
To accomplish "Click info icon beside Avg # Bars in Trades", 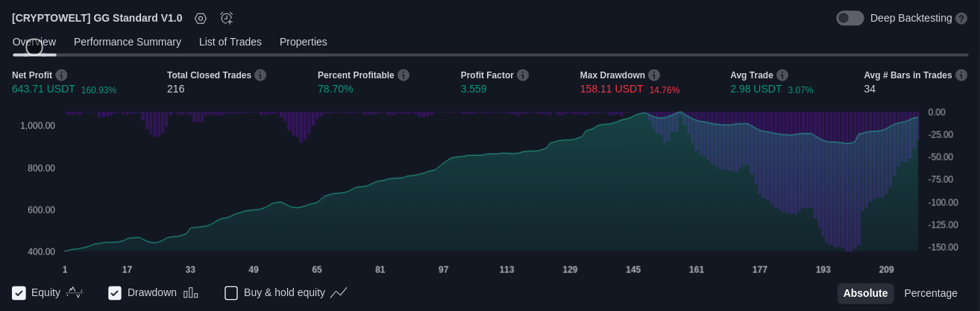I will point(961,75).
